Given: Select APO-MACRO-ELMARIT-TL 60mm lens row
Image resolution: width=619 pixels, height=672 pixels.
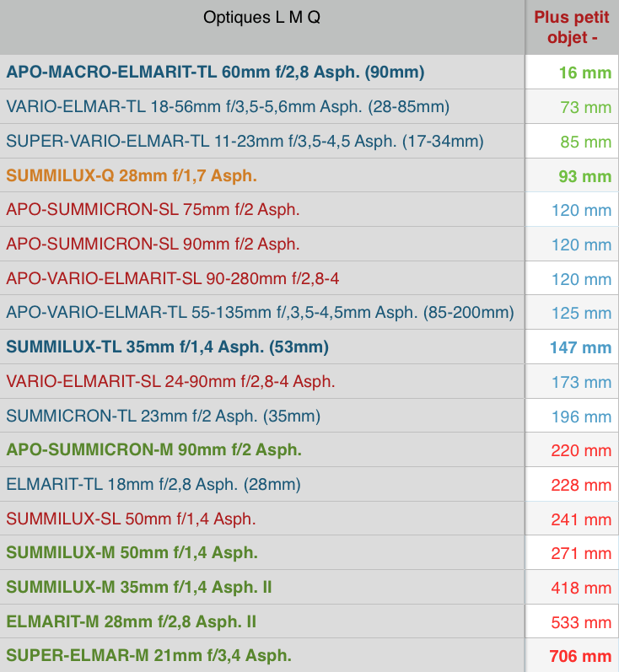Looking at the screenshot, I should (215, 72).
